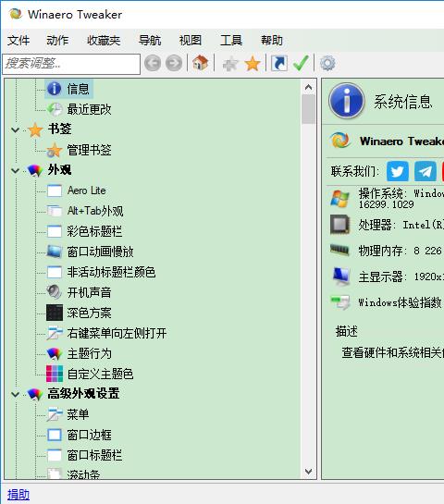
Task: Focus the 搜索调整 search box
Action: pos(71,64)
